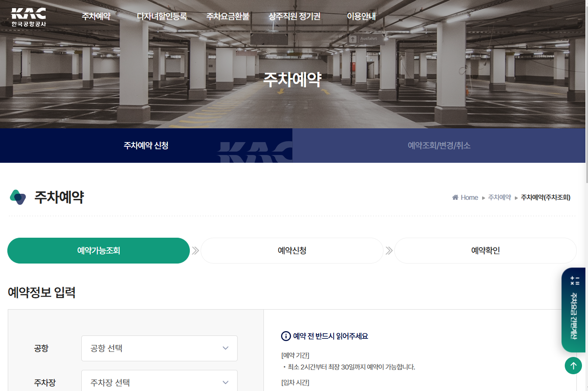Click the info icon beside 예약 전 반드시 읽어주세요
This screenshot has width=588, height=391.
(x=286, y=336)
